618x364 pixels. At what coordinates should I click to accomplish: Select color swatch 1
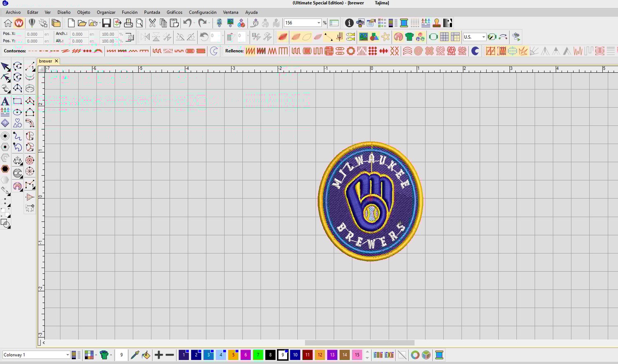pyautogui.click(x=184, y=355)
